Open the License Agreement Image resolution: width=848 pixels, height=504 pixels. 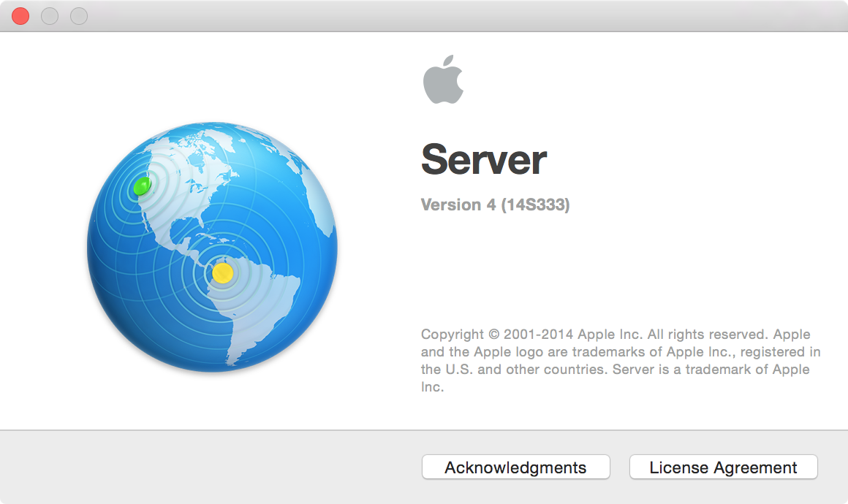(723, 467)
